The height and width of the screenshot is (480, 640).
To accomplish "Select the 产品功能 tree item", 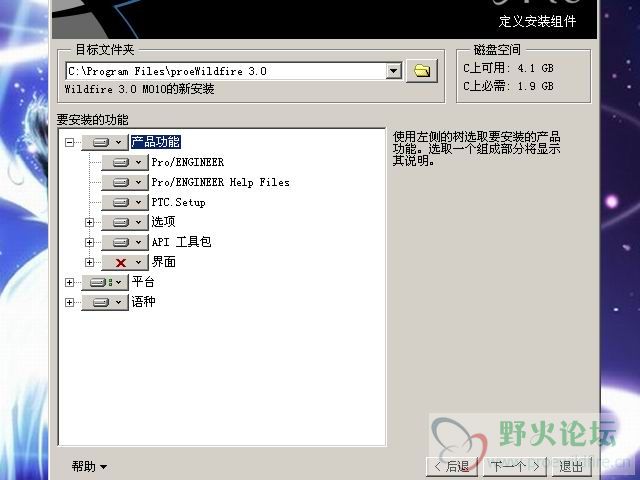I will click(156, 142).
